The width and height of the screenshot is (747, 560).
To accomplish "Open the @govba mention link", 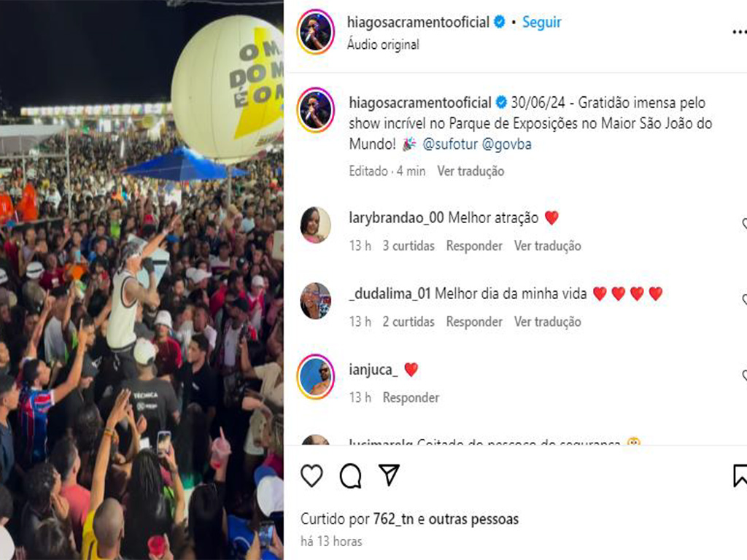I will pyautogui.click(x=507, y=144).
